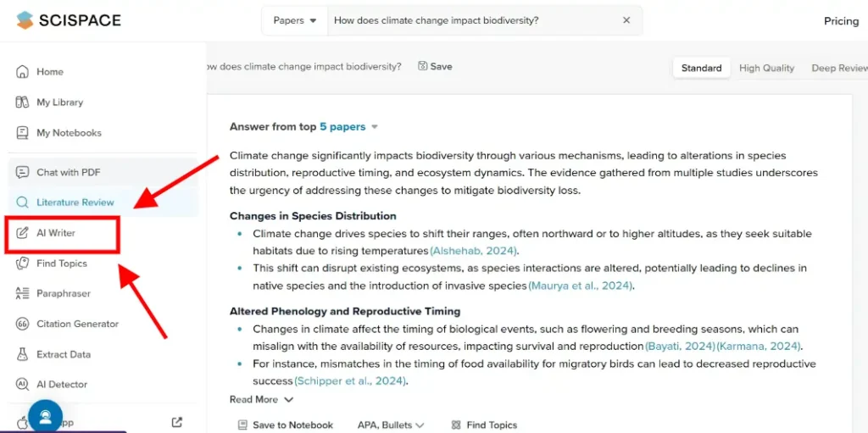This screenshot has height=433, width=868.
Task: Click the Home icon in sidebar
Action: (x=23, y=72)
